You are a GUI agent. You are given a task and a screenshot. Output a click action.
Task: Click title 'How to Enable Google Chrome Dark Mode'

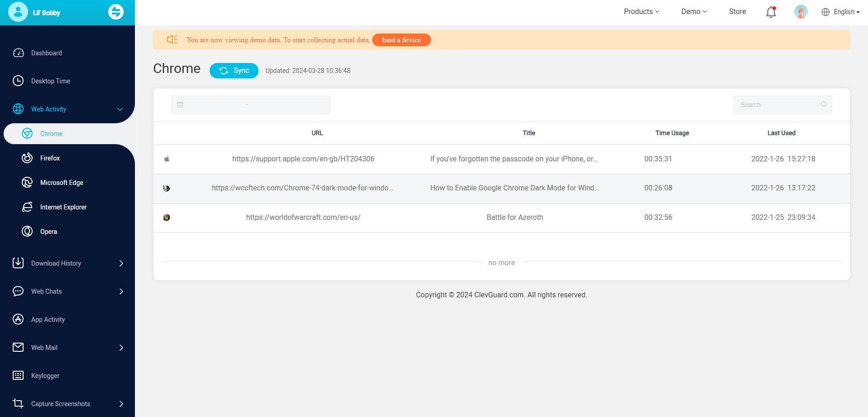[x=514, y=188]
